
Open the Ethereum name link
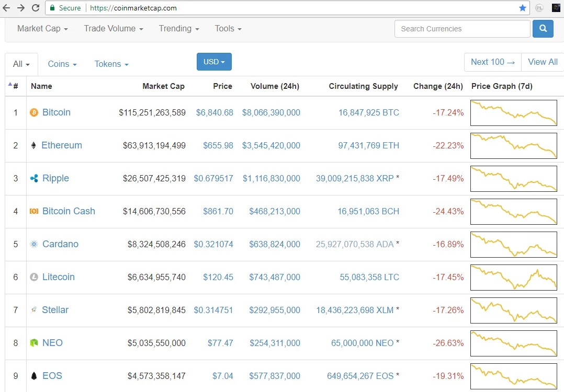(62, 145)
